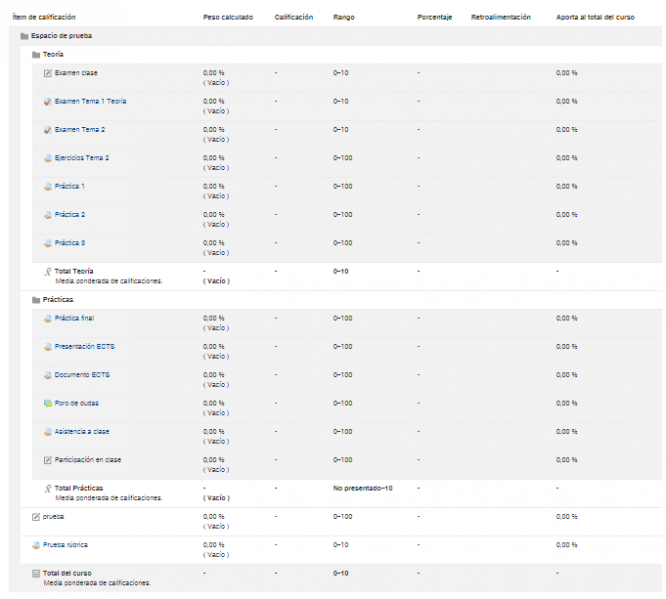The image size is (666, 599).
Task: Click the Presentación ECTS assignment icon
Action: coord(48,347)
